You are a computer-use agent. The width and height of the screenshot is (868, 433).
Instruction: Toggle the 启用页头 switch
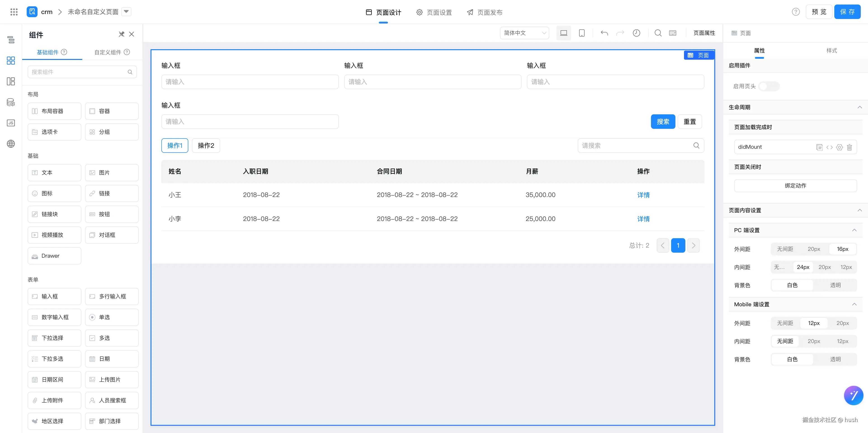coord(769,86)
